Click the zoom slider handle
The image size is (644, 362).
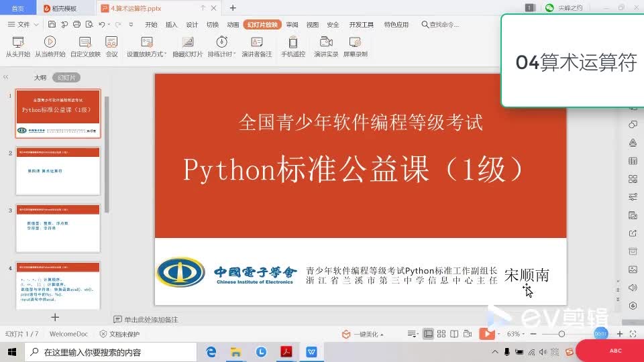pyautogui.click(x=561, y=334)
